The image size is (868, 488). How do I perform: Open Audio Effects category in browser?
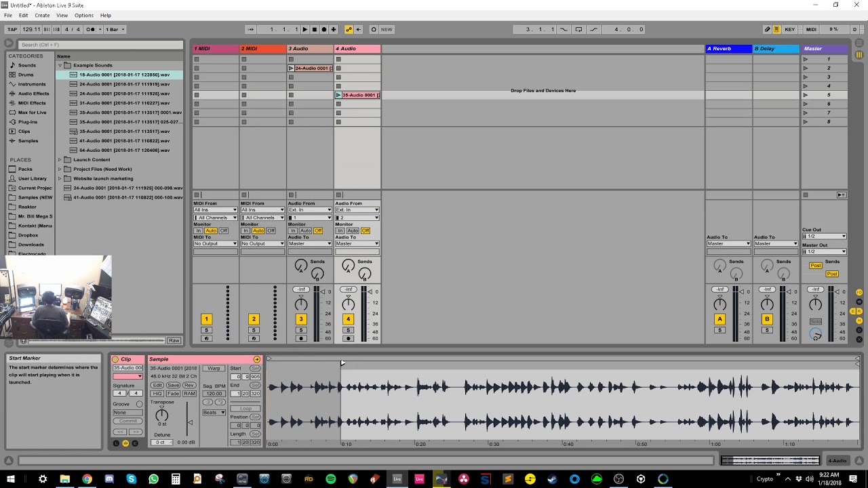coord(33,94)
